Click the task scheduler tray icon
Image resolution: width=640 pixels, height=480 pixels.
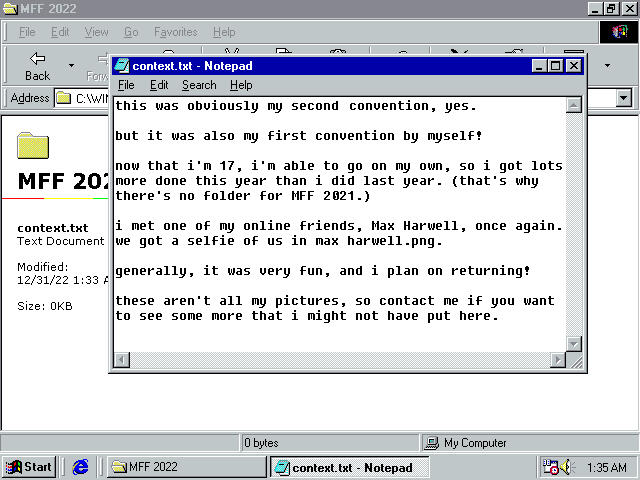550,467
